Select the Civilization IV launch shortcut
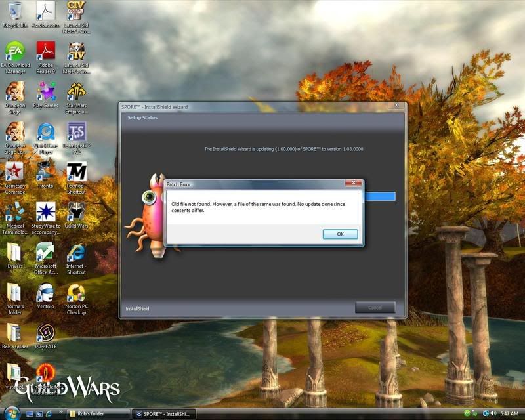The image size is (525, 420). (x=76, y=58)
